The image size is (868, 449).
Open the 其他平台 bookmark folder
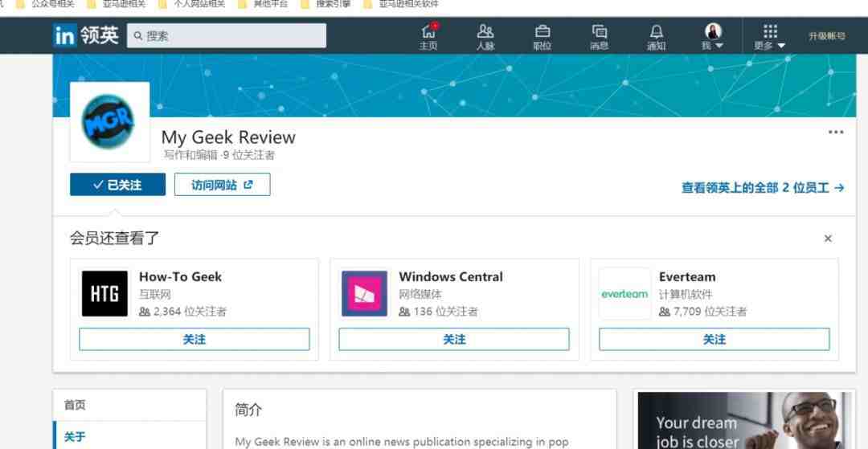pyautogui.click(x=263, y=4)
